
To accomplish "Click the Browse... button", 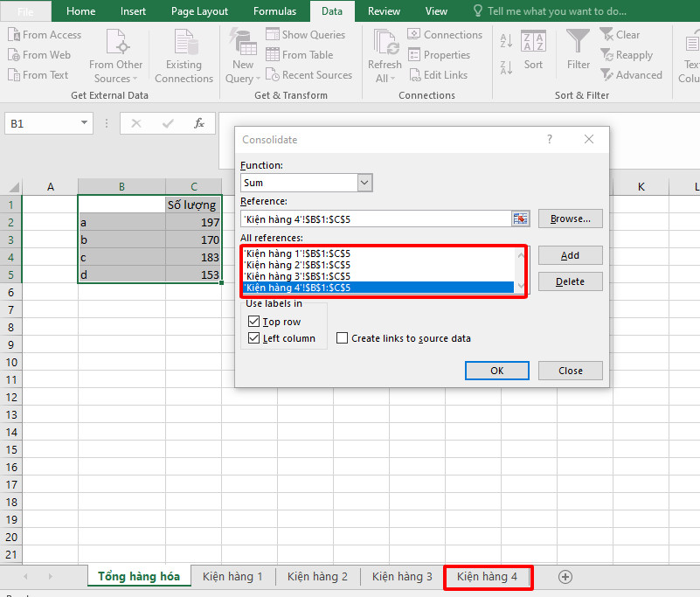I will coord(570,219).
